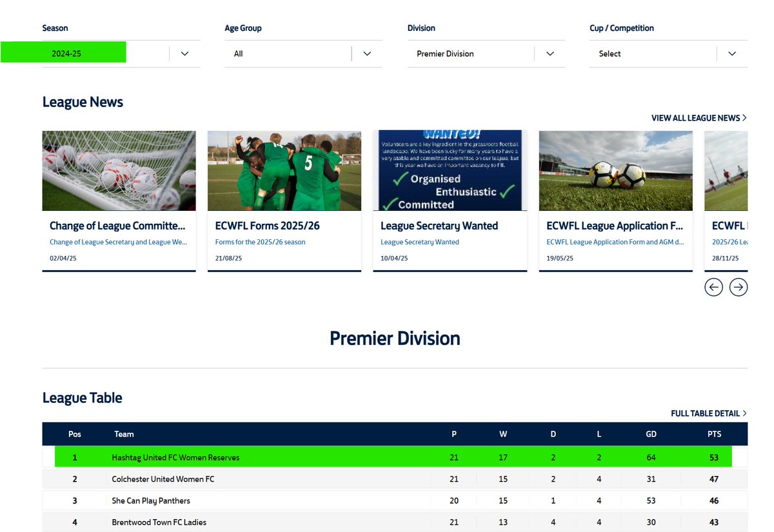Click 'Change of League Secretary' summary text

[118, 242]
